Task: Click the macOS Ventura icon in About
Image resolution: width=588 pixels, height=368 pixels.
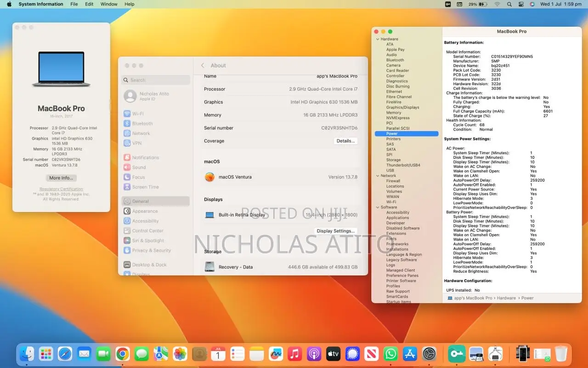Action: (209, 177)
